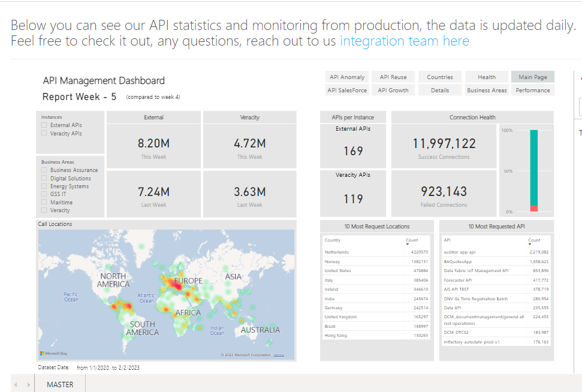
Task: Click the red failed connections bar segment
Action: (533, 209)
